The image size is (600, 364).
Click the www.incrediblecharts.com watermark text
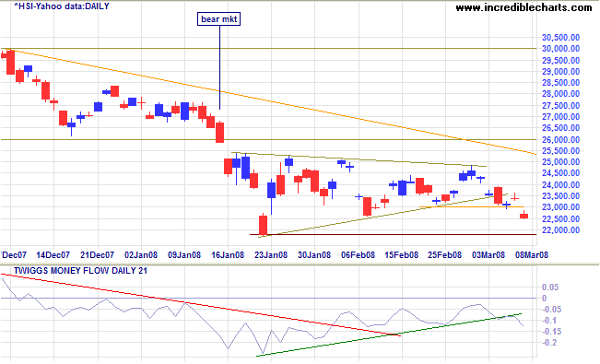(524, 7)
